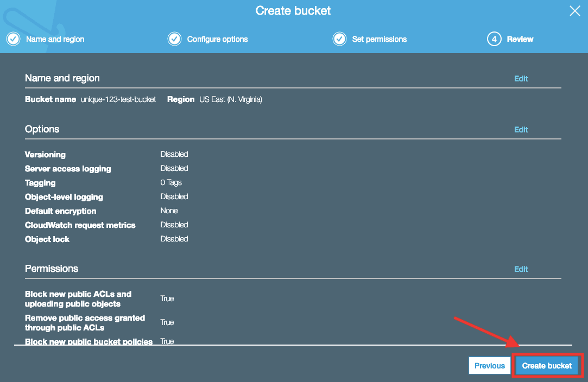Image resolution: width=588 pixels, height=382 pixels.
Task: Click the Create bucket button
Action: click(x=547, y=366)
